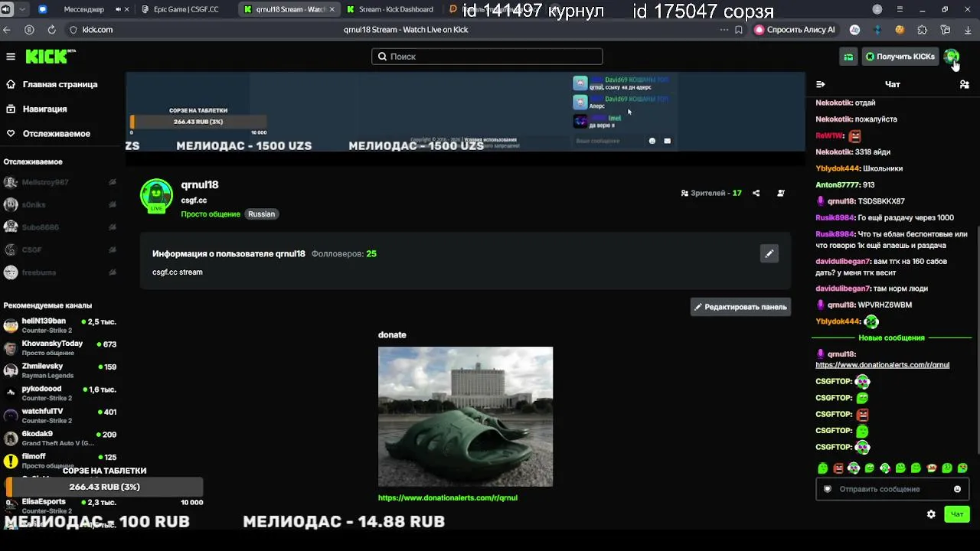This screenshot has height=551, width=980.
Task: Click the Получить KICKs button
Action: click(x=900, y=57)
